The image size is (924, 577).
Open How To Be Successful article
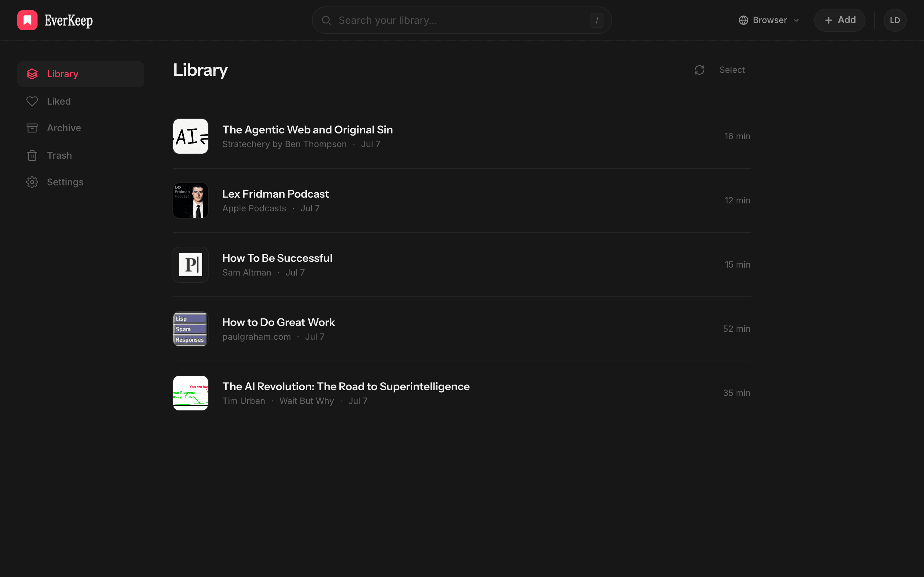[277, 258]
